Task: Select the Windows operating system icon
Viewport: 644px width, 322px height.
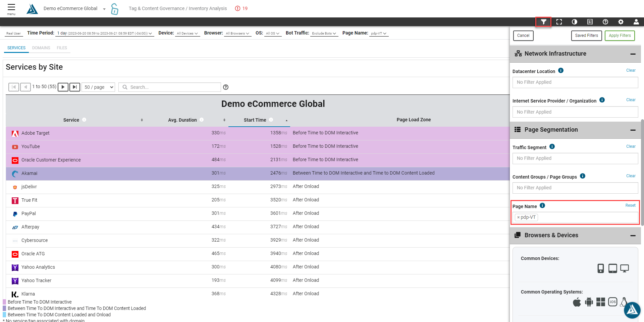Action: [x=601, y=302]
